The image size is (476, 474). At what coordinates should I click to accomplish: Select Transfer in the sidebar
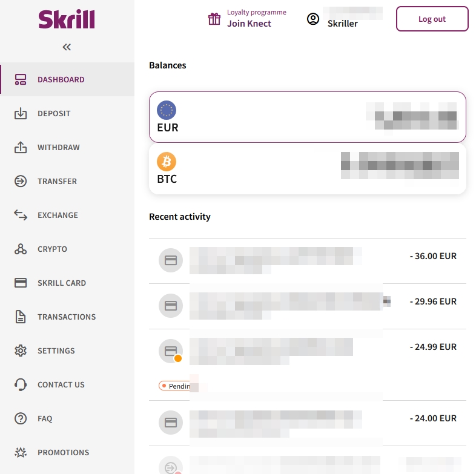[x=57, y=182]
